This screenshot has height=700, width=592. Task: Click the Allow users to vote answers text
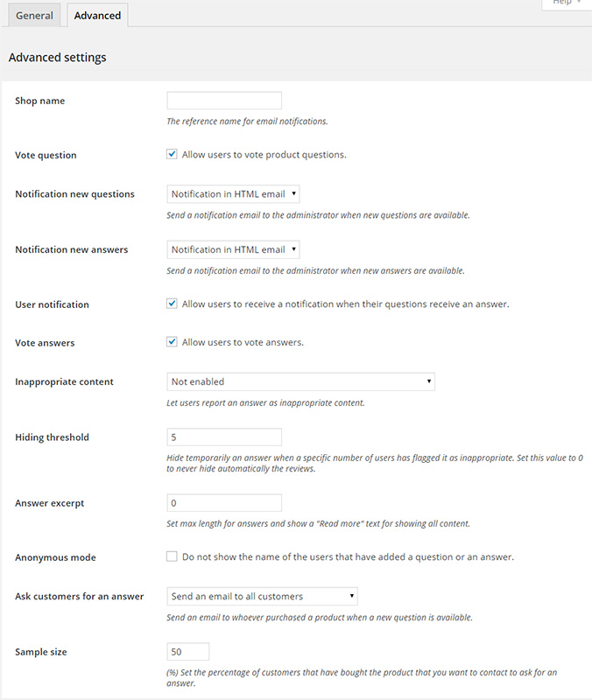(x=243, y=342)
